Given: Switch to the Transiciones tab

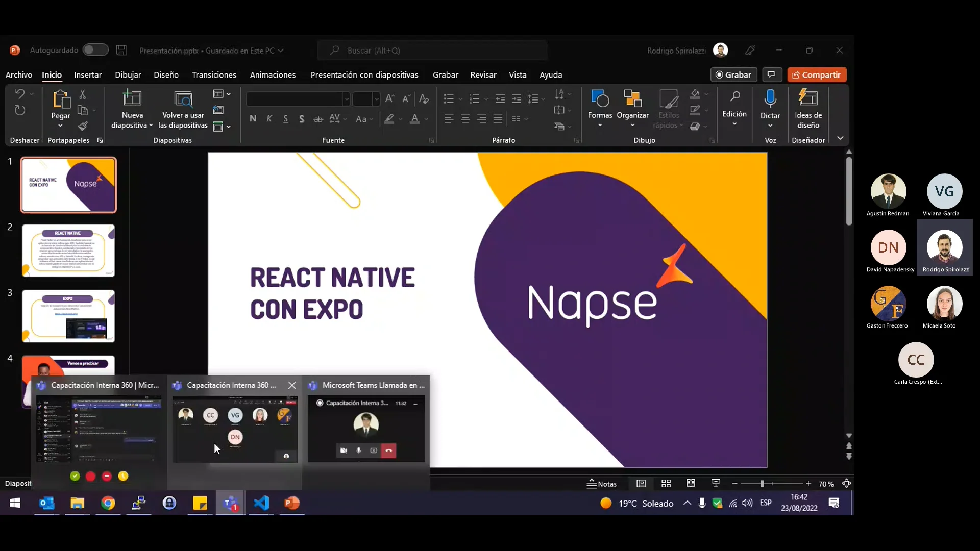Looking at the screenshot, I should pyautogui.click(x=214, y=74).
